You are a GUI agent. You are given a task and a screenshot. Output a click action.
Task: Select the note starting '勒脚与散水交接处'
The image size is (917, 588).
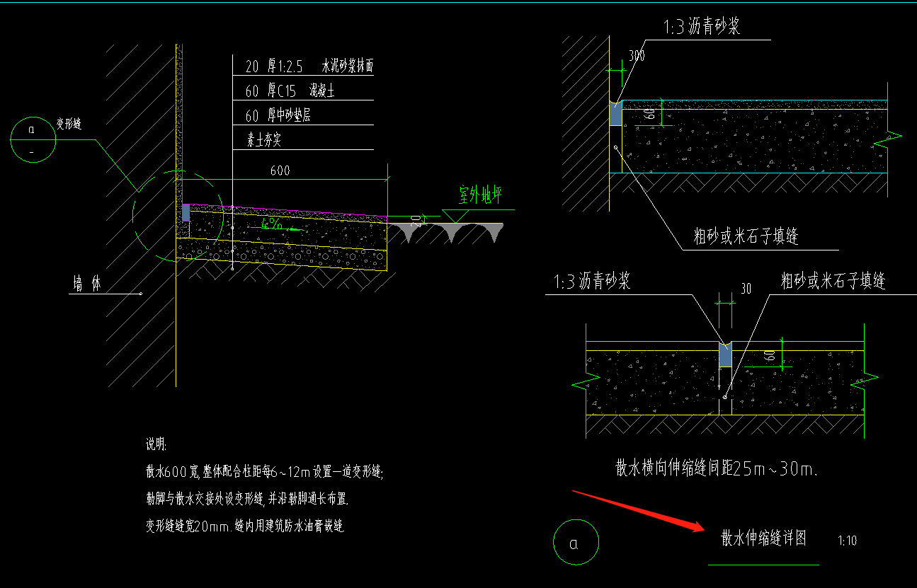pos(247,499)
